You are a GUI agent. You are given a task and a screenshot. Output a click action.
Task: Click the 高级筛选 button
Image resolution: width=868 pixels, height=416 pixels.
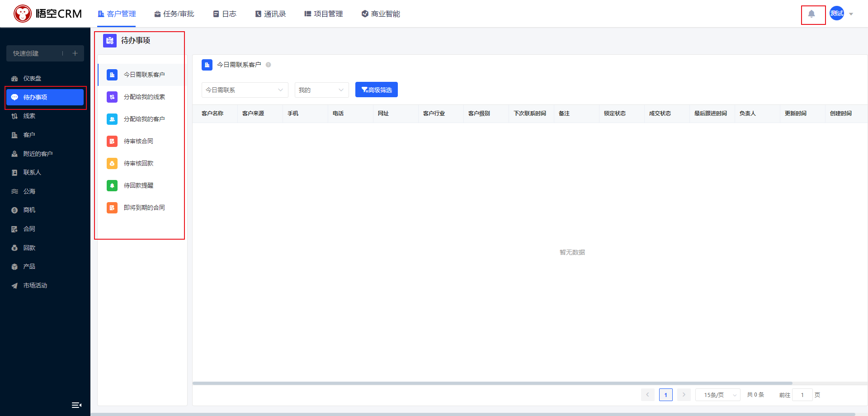pyautogui.click(x=376, y=90)
